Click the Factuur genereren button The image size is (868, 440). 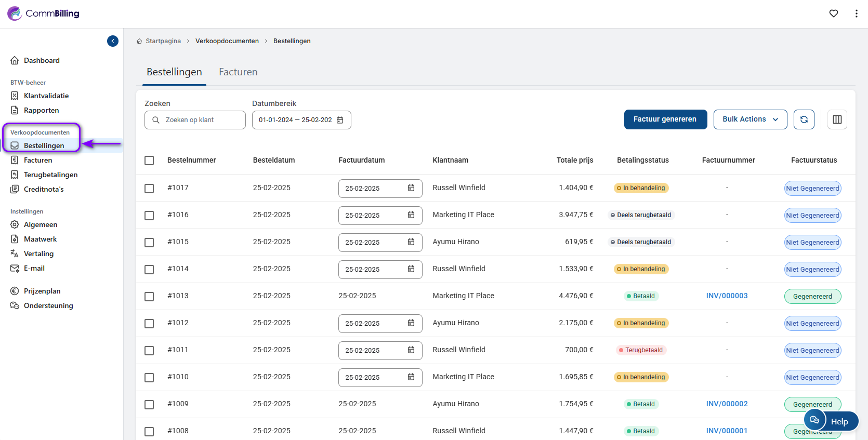(x=665, y=119)
